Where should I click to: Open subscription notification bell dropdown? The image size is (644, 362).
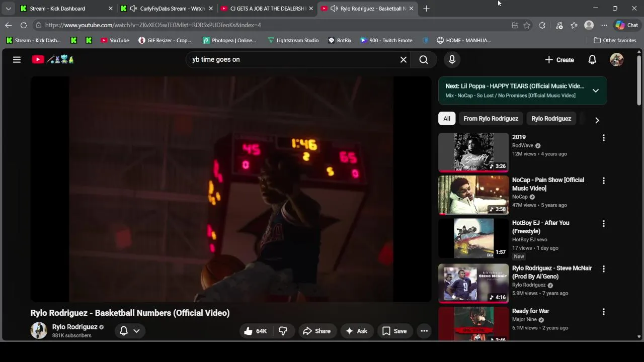(129, 330)
